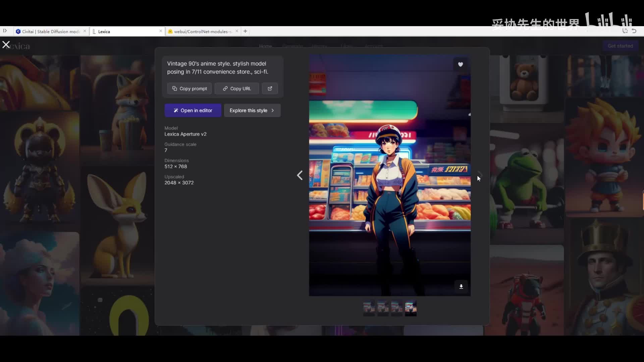Go to previous image with left chevron

pos(300,175)
